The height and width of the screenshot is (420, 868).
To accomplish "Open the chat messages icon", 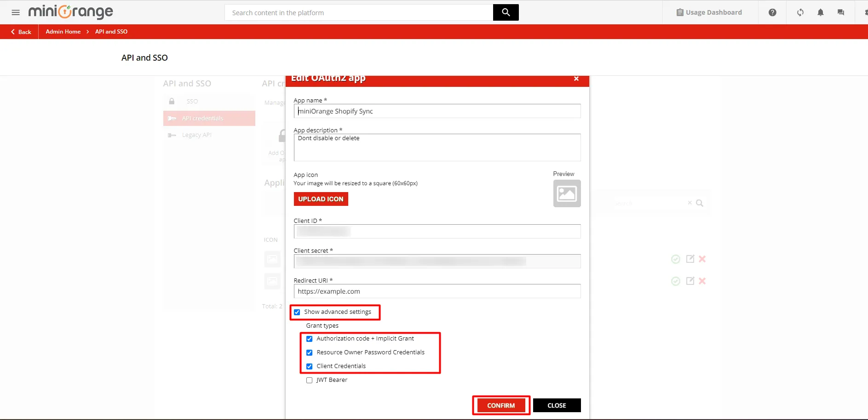I will 841,12.
